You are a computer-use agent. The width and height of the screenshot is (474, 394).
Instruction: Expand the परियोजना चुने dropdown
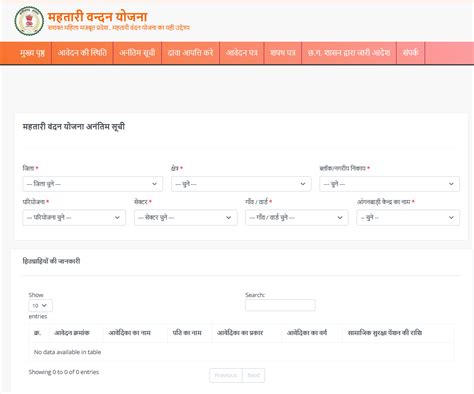click(74, 218)
